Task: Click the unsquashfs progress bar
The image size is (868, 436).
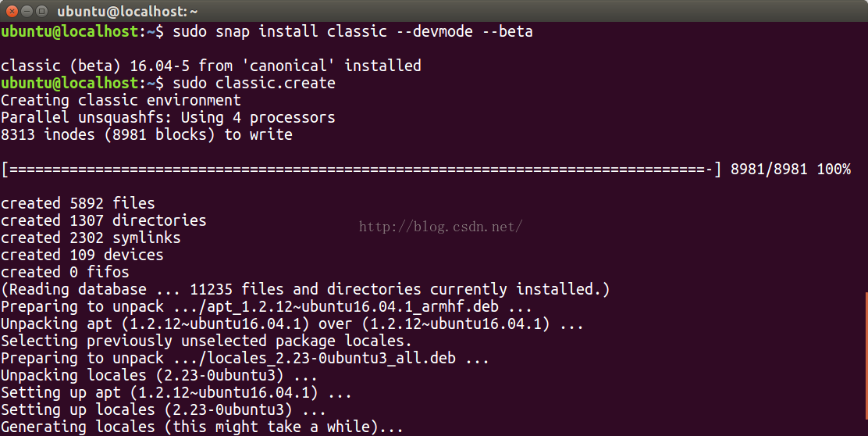Action: pyautogui.click(x=361, y=169)
